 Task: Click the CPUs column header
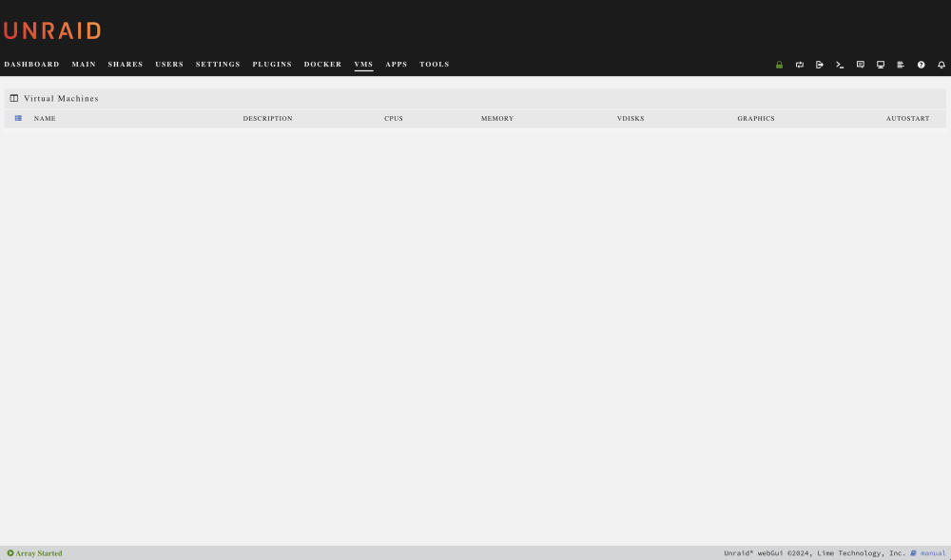tap(394, 119)
